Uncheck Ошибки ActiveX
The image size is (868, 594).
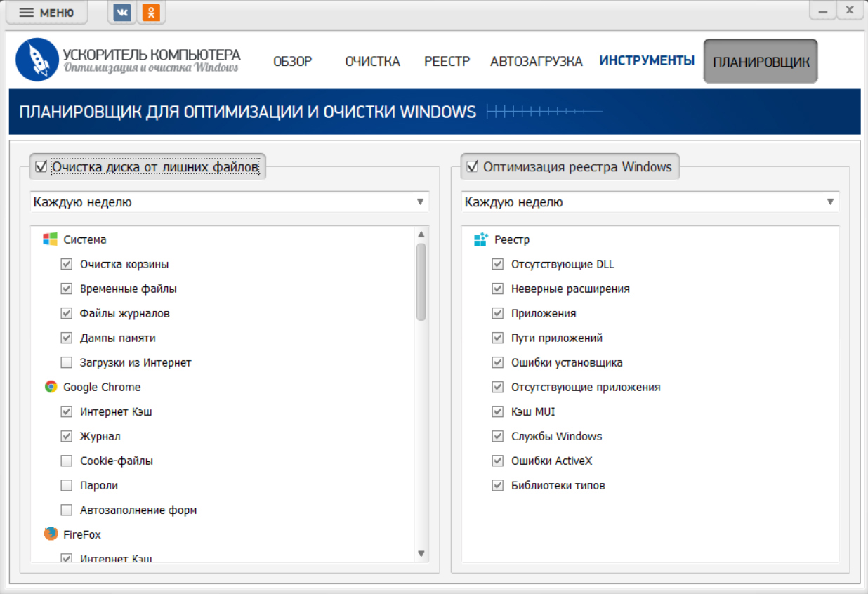498,461
